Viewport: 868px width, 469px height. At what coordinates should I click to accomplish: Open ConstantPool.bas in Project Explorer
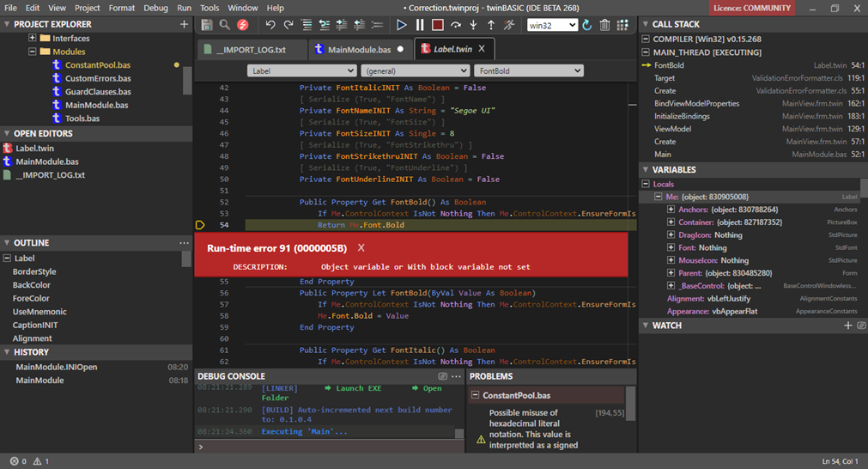[98, 64]
